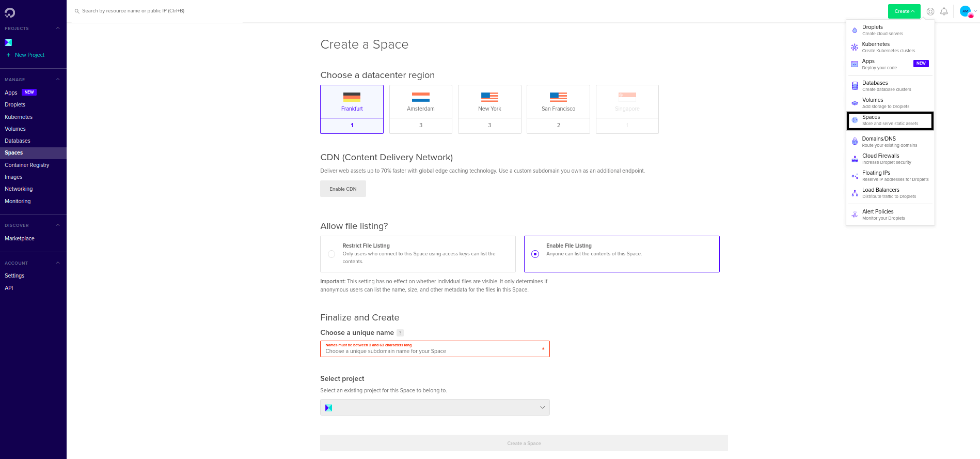Click the unique subdomain name field

435,349
